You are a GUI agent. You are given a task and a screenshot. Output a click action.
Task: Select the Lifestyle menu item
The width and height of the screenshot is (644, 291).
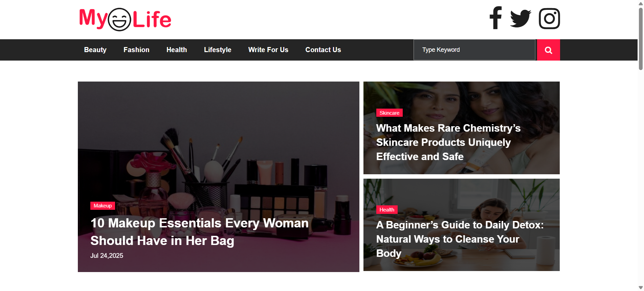[217, 50]
